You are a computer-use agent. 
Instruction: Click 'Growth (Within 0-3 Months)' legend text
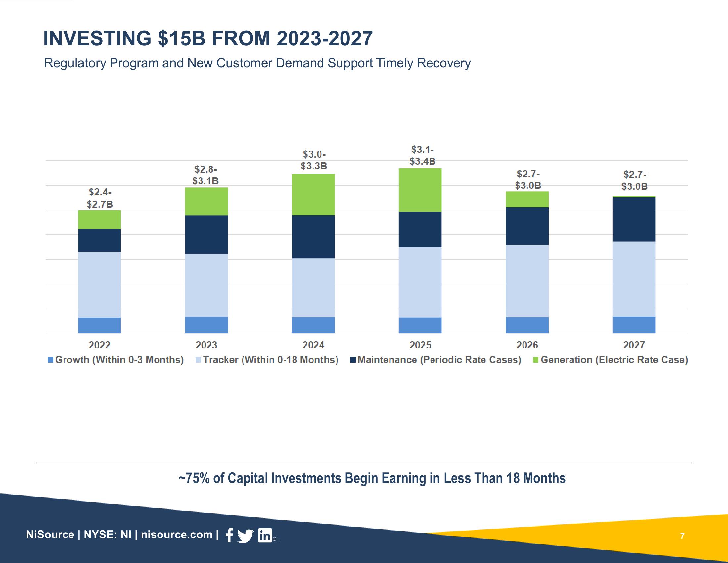pyautogui.click(x=119, y=360)
